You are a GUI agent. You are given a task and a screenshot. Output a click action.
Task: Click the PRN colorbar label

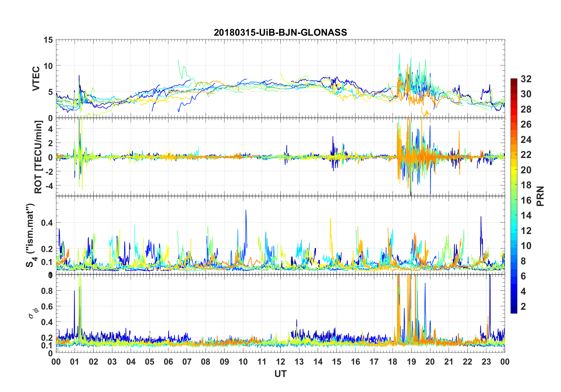coord(540,196)
